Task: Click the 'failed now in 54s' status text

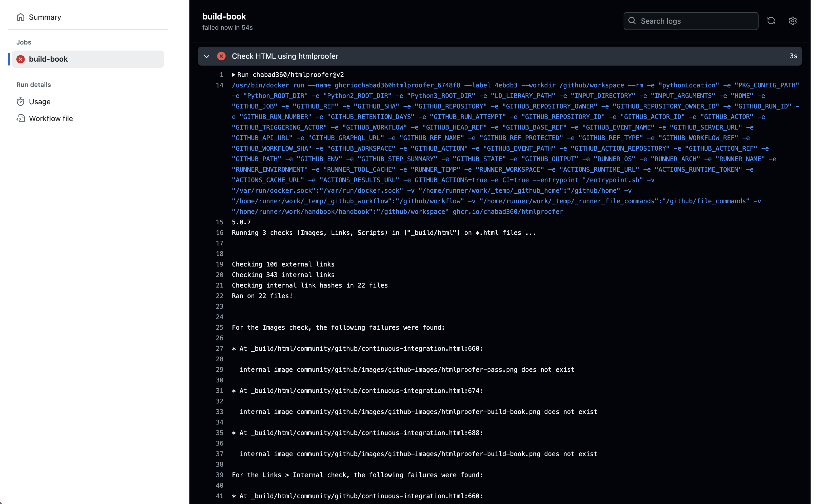Action: pos(227,28)
